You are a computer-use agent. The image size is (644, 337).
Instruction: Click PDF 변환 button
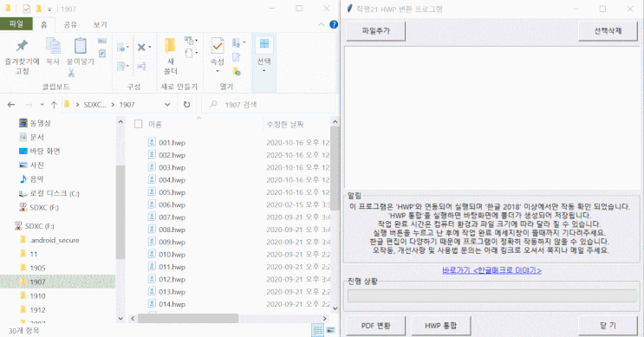tap(376, 326)
